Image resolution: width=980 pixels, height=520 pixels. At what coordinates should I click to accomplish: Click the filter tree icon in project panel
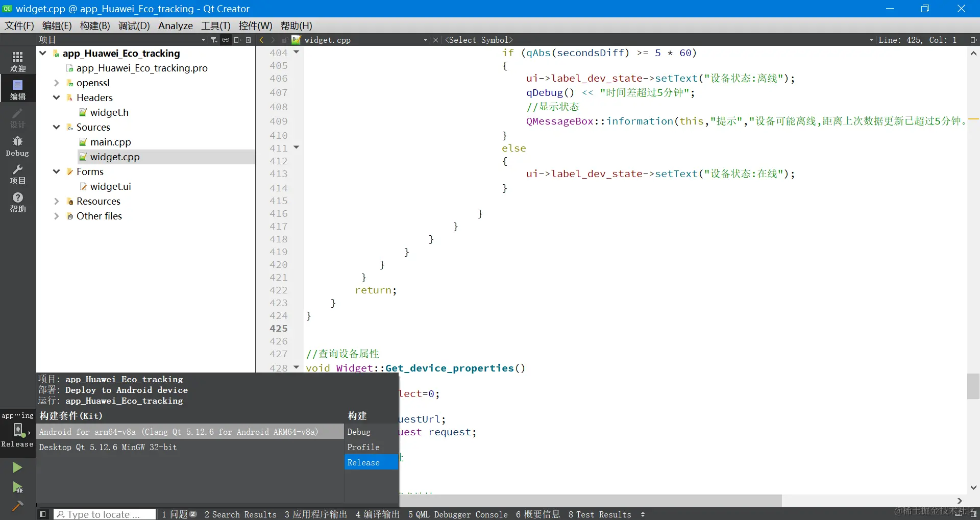point(214,40)
